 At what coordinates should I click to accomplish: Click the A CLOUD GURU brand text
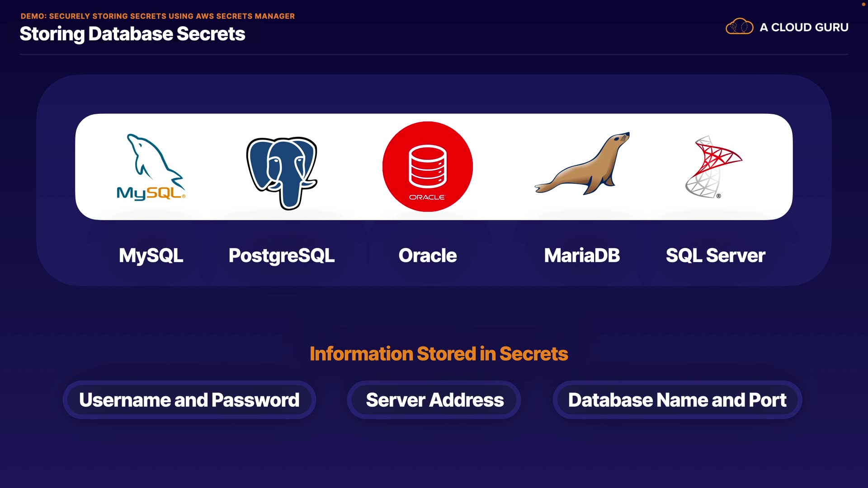coord(804,28)
